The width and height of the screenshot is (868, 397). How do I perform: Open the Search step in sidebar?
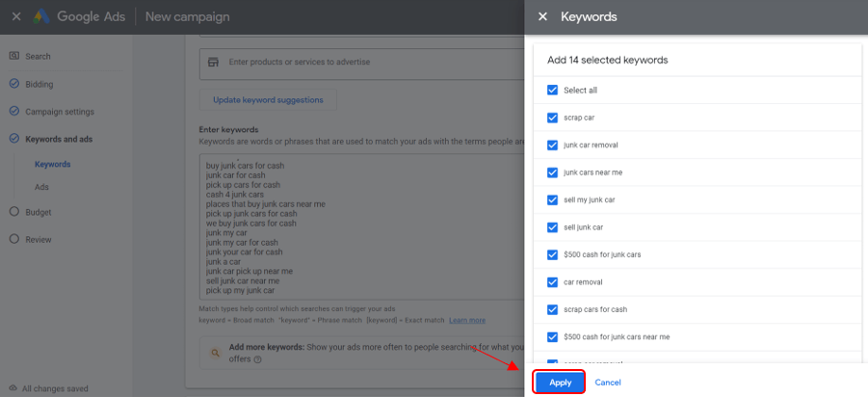[38, 57]
